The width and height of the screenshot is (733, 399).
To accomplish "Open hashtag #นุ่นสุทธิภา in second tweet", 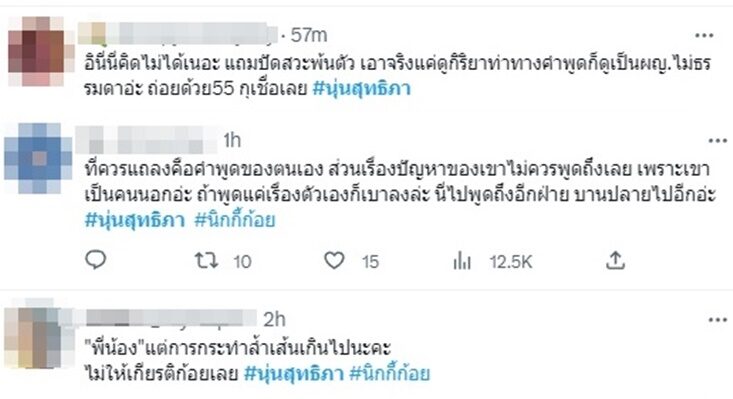I will click(x=135, y=220).
